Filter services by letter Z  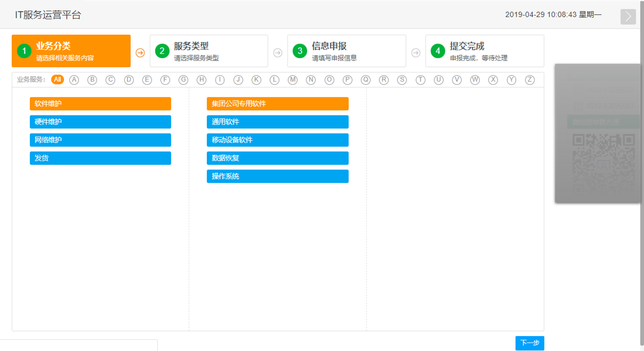tap(530, 80)
